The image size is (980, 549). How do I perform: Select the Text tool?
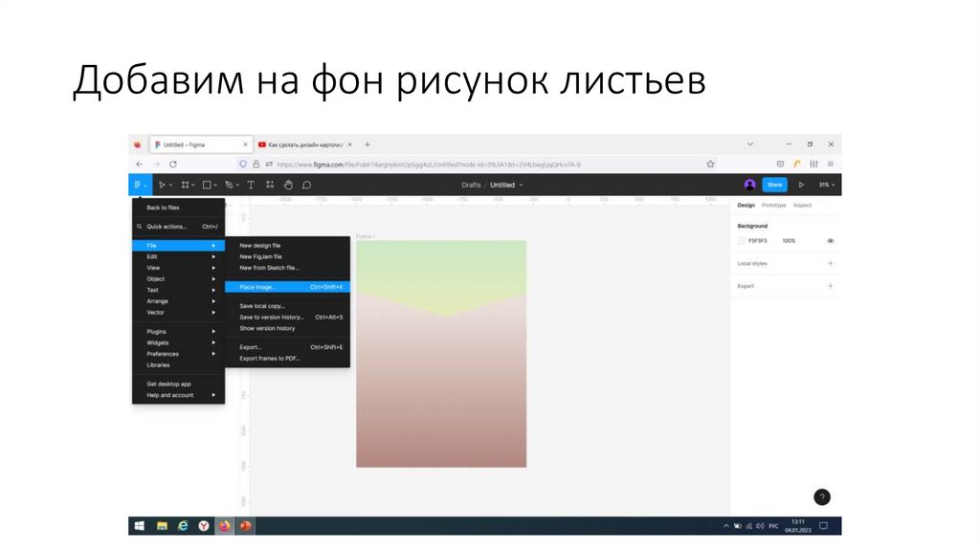(251, 185)
